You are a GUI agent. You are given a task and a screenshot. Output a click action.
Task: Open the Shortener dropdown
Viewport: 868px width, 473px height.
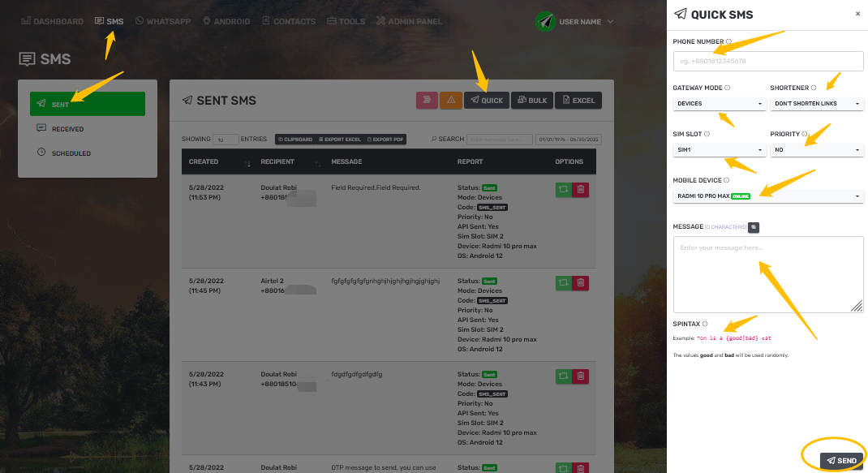(x=817, y=104)
